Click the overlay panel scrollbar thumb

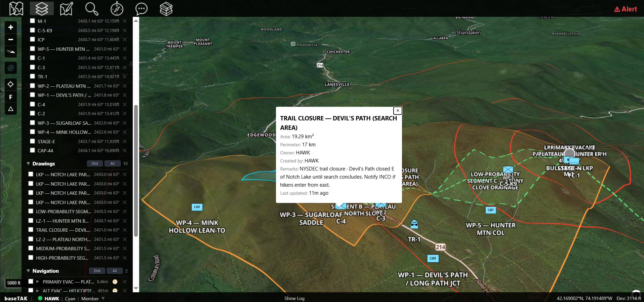pyautogui.click(x=136, y=171)
